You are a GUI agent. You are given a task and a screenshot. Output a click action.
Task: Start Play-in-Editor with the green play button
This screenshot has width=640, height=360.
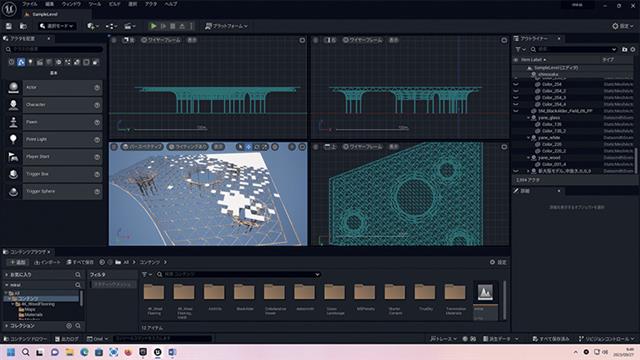coord(153,26)
